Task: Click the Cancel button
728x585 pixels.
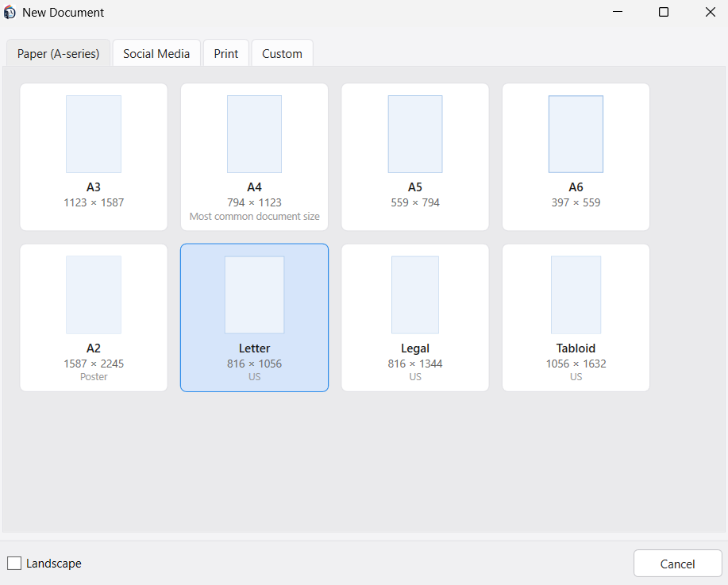Action: tap(677, 564)
